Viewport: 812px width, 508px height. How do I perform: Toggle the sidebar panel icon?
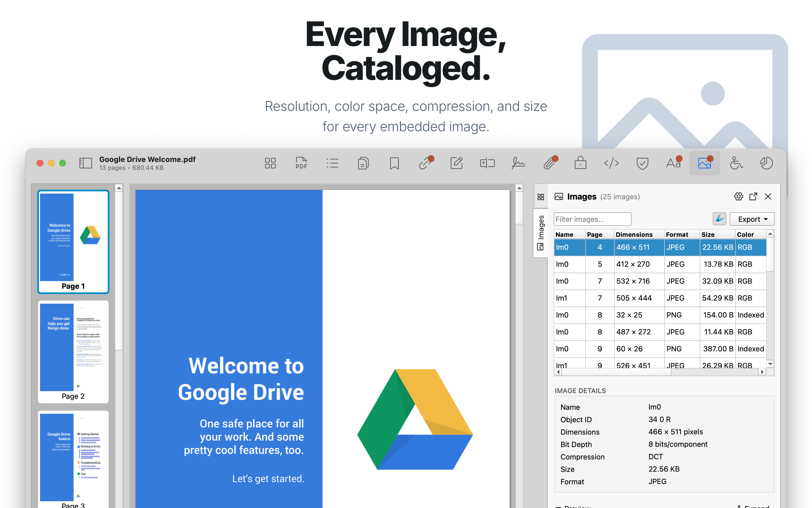[85, 163]
